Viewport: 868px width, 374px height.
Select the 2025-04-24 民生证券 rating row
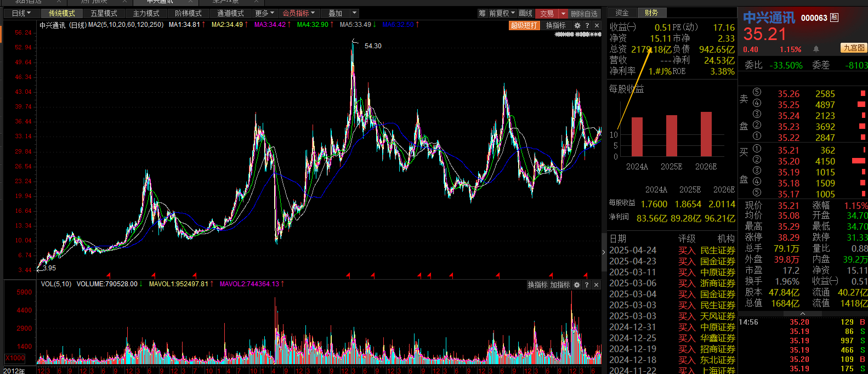(x=672, y=250)
